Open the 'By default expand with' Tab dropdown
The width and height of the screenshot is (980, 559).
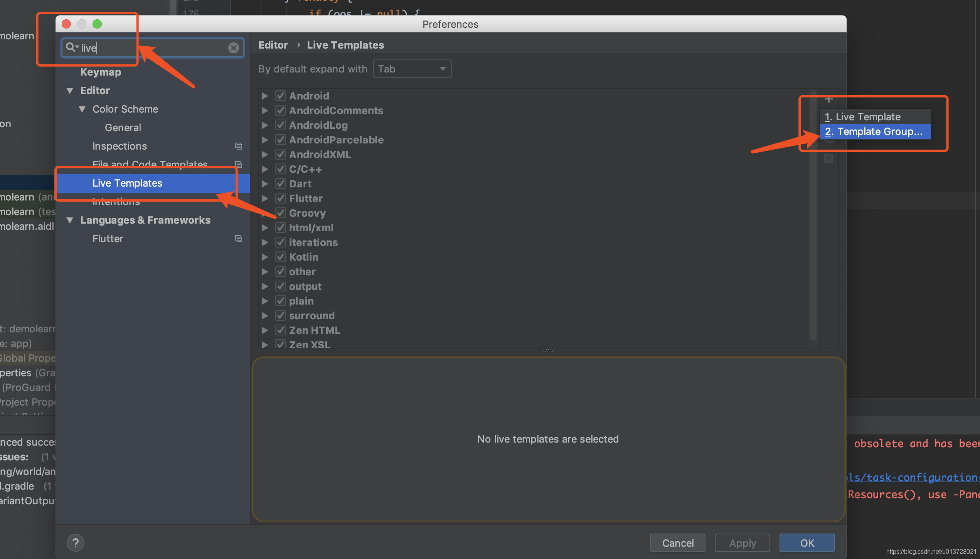pyautogui.click(x=412, y=69)
